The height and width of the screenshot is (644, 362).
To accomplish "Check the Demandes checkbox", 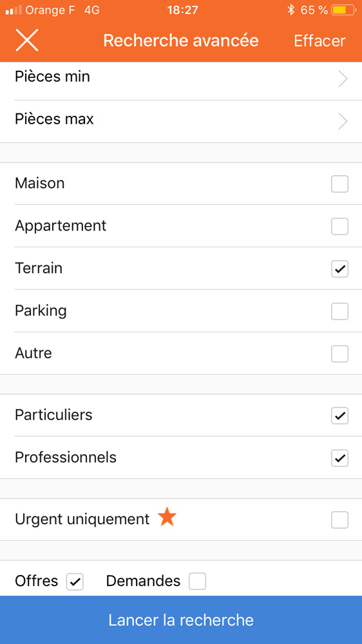I will click(197, 582).
